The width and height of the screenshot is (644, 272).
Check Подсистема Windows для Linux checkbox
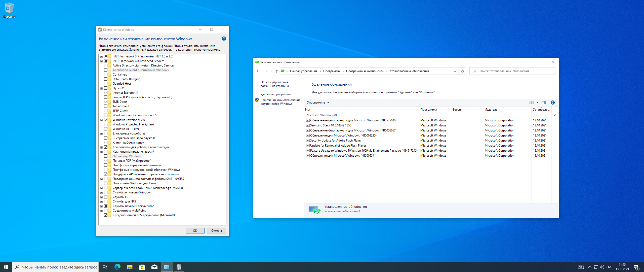[106, 183]
